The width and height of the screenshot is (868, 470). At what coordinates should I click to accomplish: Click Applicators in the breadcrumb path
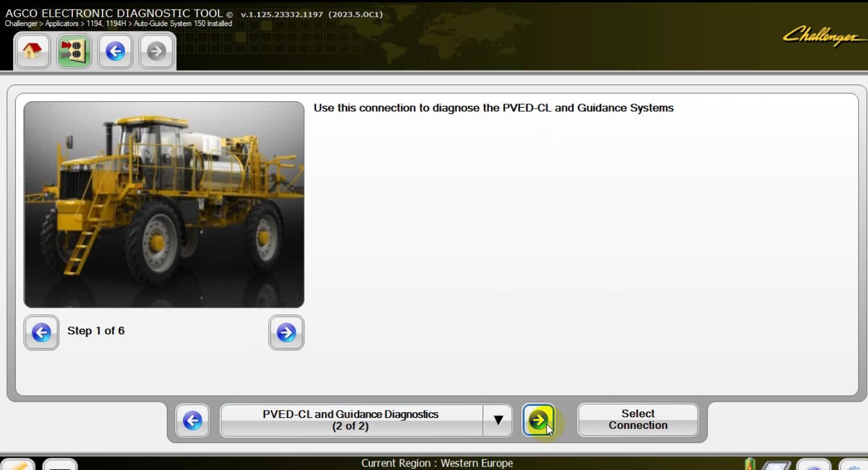pyautogui.click(x=61, y=24)
